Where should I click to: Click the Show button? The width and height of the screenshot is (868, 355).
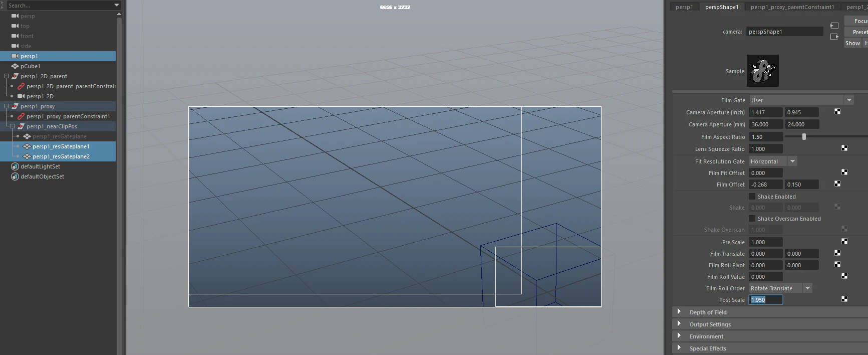coord(852,43)
